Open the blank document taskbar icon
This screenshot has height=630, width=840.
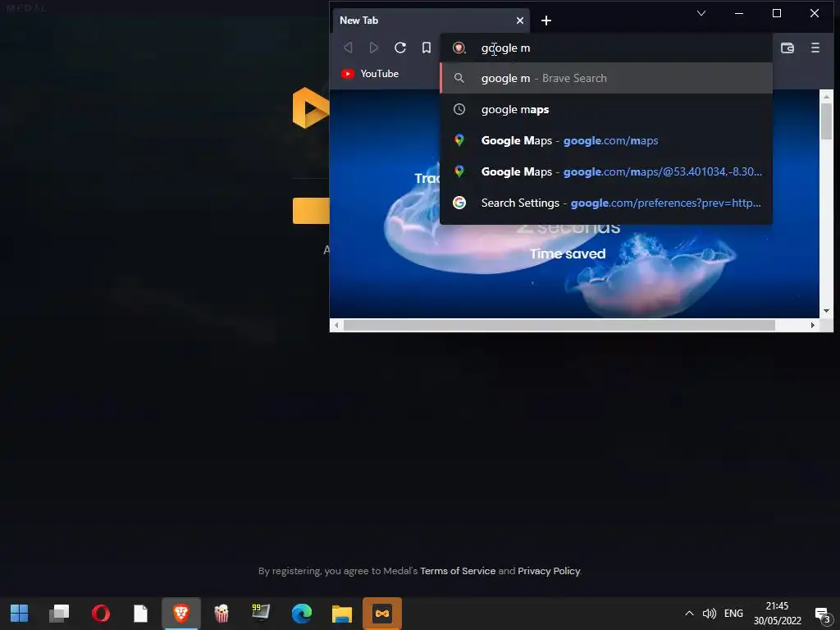click(x=140, y=614)
